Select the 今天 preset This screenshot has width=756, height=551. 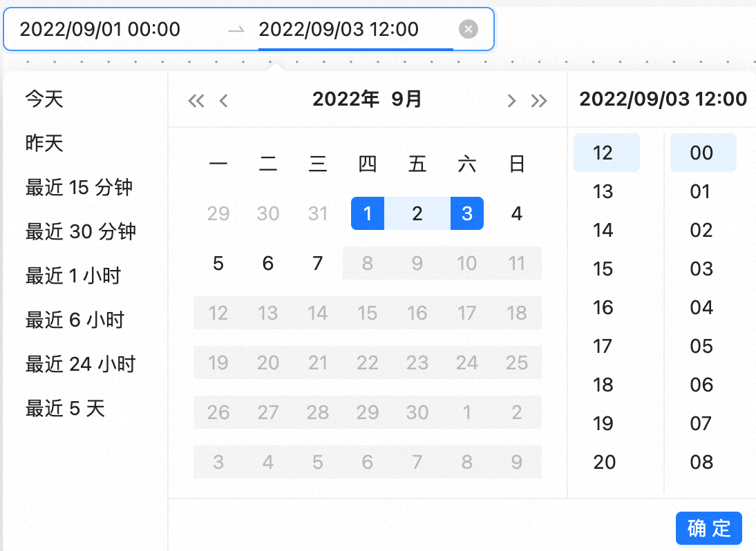tap(44, 99)
